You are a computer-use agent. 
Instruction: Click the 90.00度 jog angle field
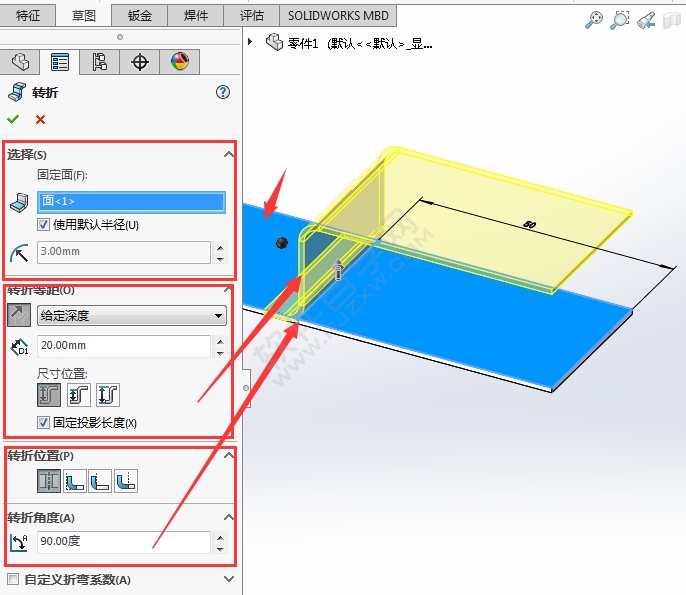(x=122, y=542)
